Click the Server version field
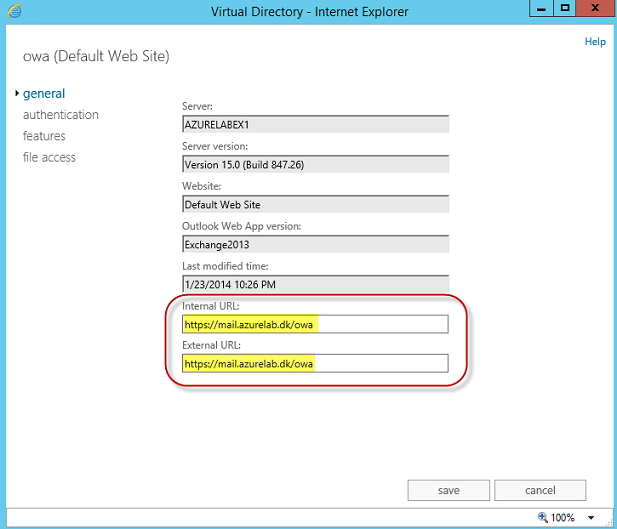This screenshot has width=617, height=529. [315, 164]
